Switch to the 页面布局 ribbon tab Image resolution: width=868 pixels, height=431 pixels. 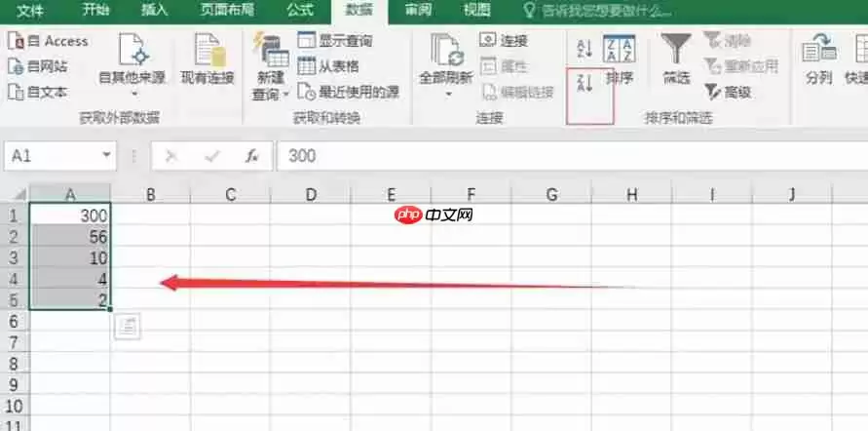(228, 10)
